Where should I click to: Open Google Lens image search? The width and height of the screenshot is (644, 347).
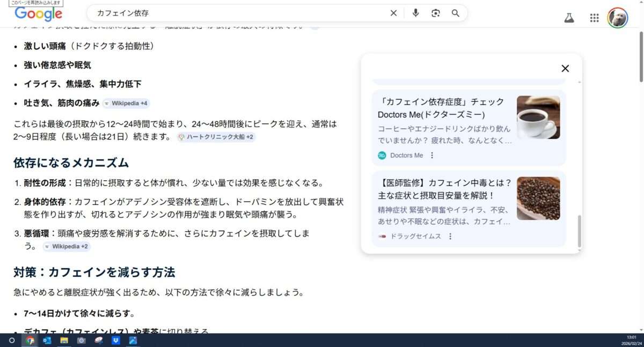(435, 13)
